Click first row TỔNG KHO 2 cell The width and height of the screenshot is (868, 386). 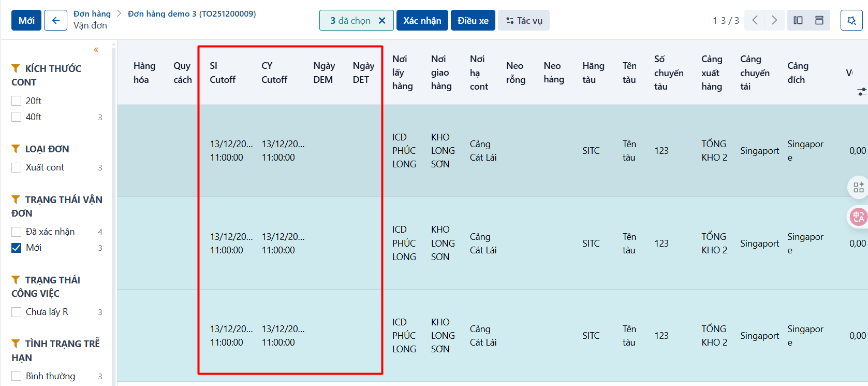point(714,151)
